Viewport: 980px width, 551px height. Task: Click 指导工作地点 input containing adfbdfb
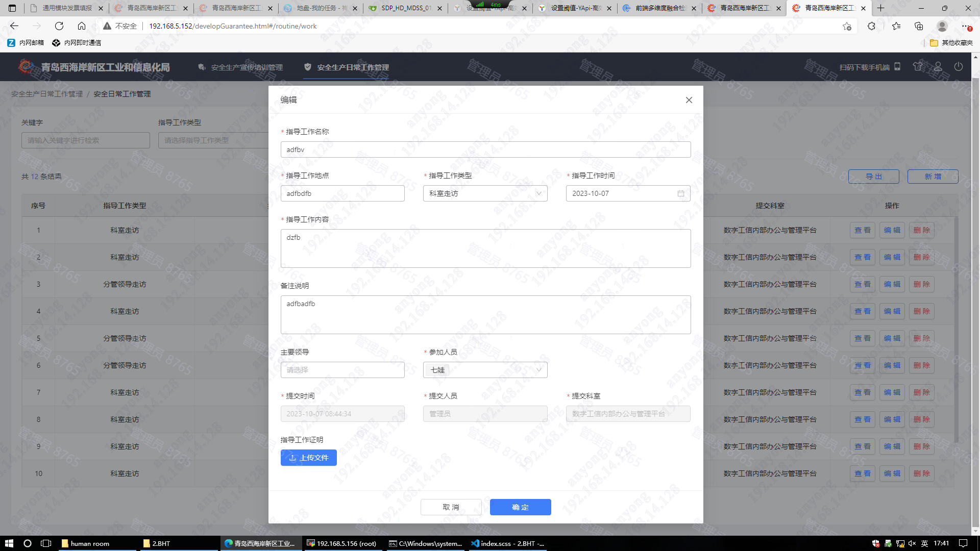[342, 193]
